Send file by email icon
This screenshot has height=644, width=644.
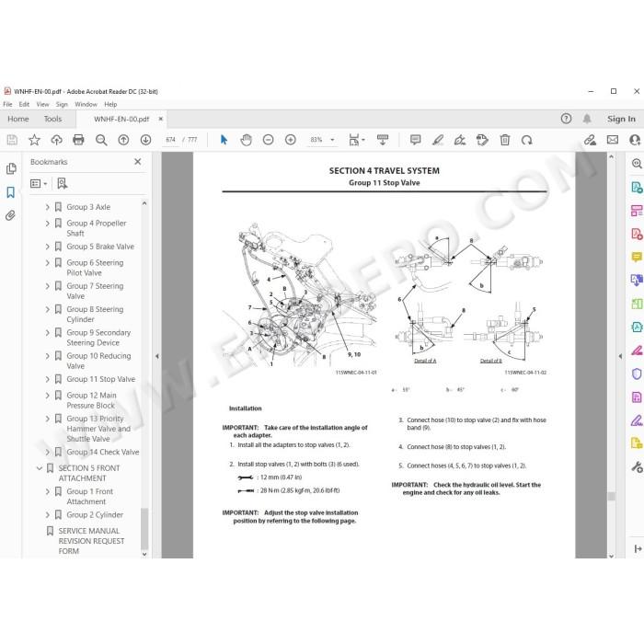613,140
